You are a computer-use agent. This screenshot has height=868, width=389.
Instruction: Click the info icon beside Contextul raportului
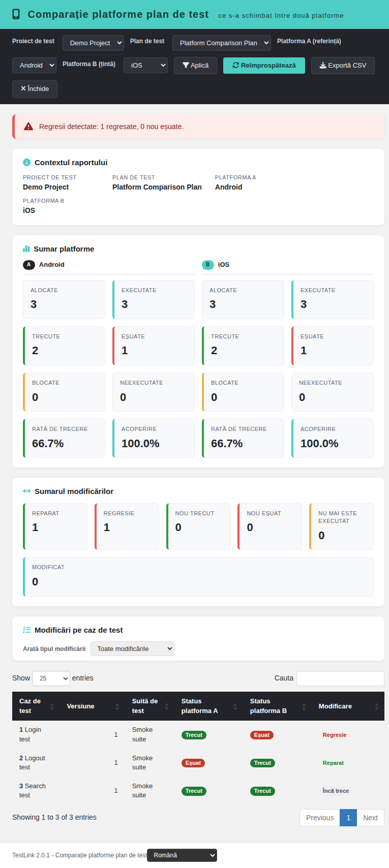point(27,163)
